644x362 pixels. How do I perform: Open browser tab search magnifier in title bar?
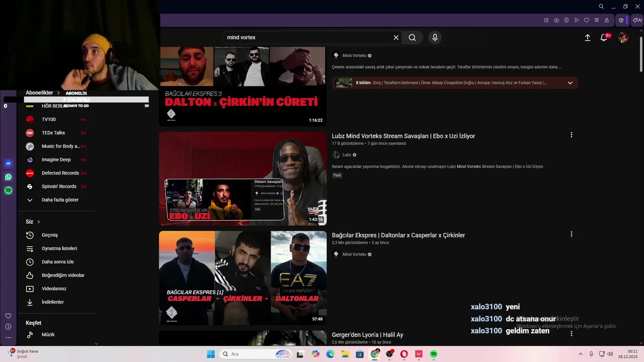pyautogui.click(x=601, y=7)
